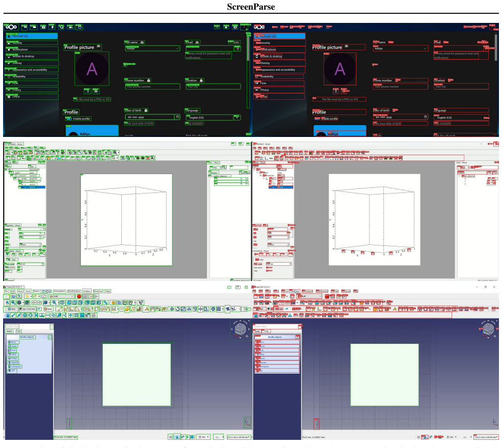Click upload picture icon under avatar, green-boxed Nextcloud
Image resolution: width=502 pixels, height=448 pixels.
(x=87, y=92)
